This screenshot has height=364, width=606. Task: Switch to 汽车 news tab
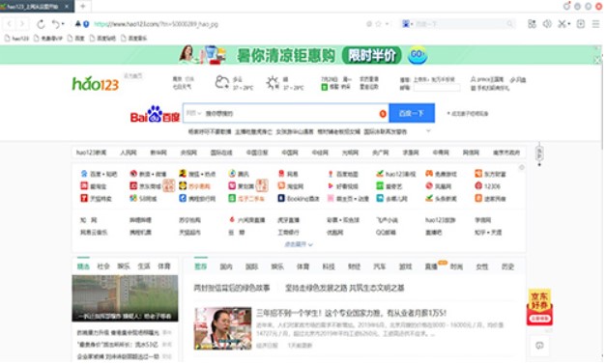click(380, 266)
